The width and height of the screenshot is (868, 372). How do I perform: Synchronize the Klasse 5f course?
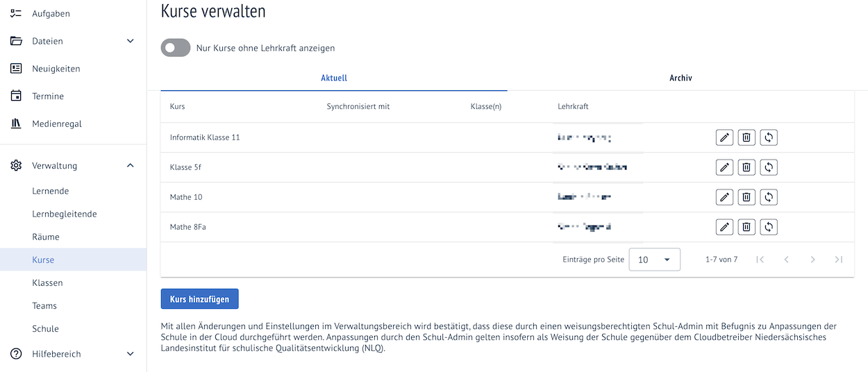[768, 167]
